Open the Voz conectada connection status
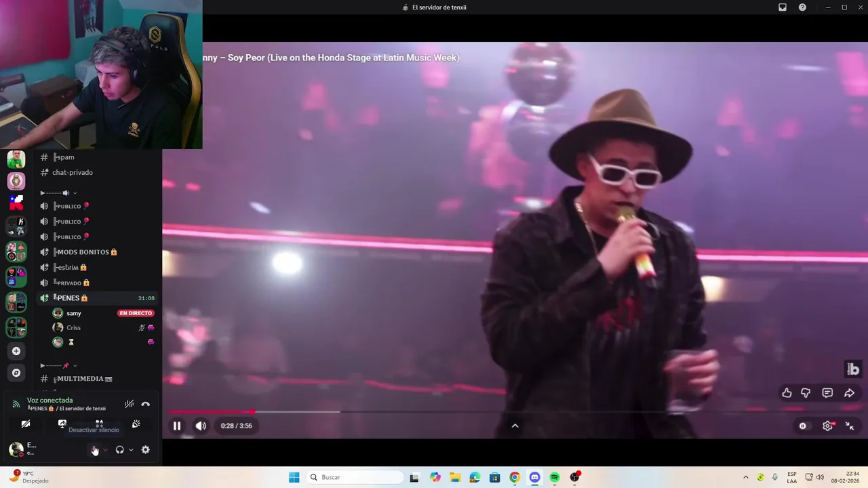The width and height of the screenshot is (868, 488). 50,400
